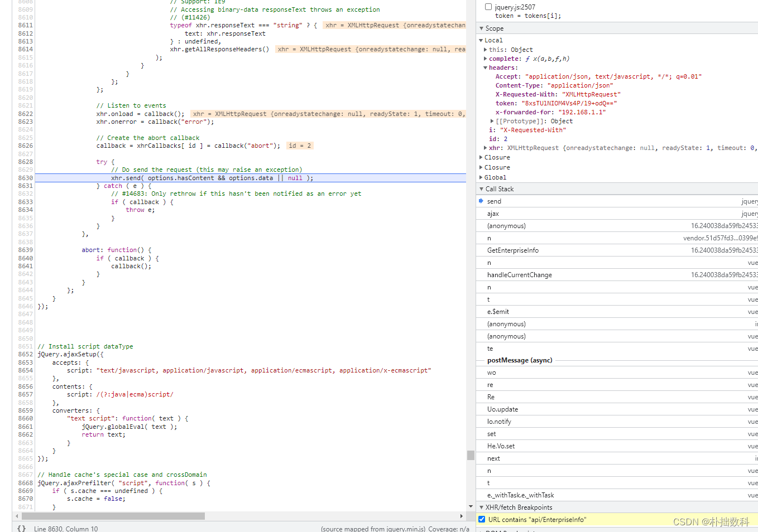Click the 'i: X-Requested-With' scope variable
The image size is (758, 532).
click(527, 130)
